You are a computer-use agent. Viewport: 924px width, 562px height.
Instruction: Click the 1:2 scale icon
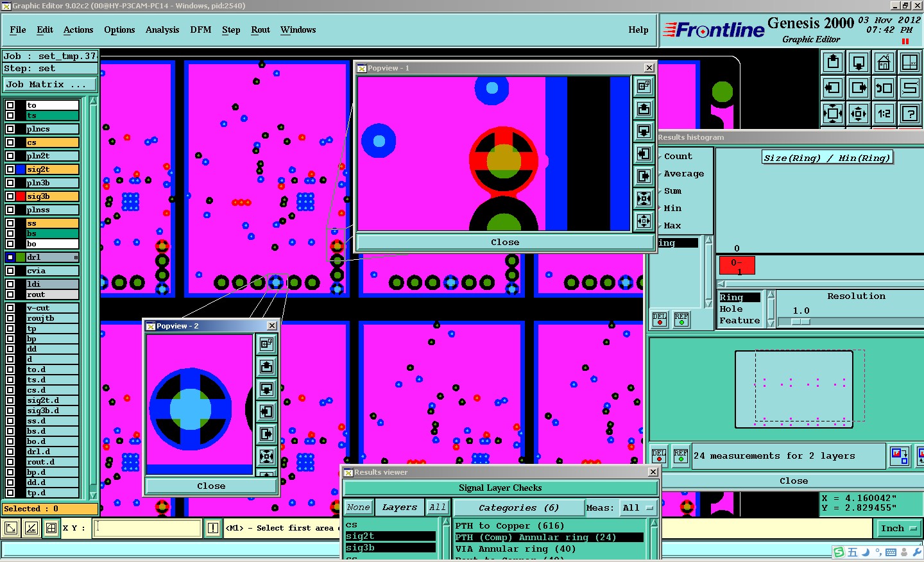coord(884,114)
